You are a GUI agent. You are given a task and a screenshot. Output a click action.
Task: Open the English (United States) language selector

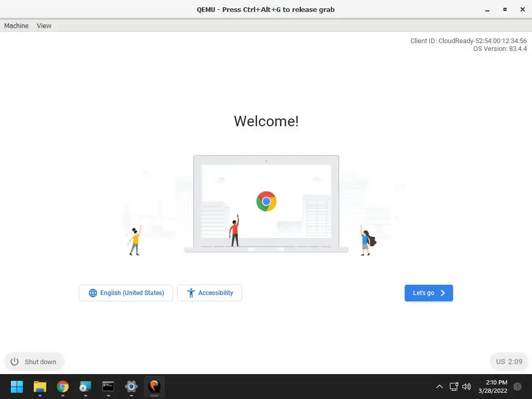[x=126, y=293]
